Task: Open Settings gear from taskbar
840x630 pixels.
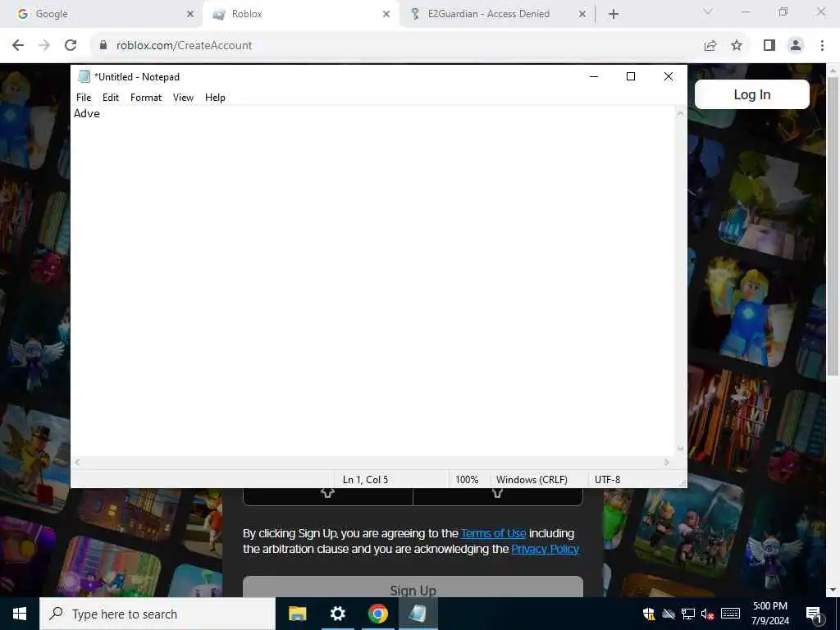Action: tap(337, 614)
